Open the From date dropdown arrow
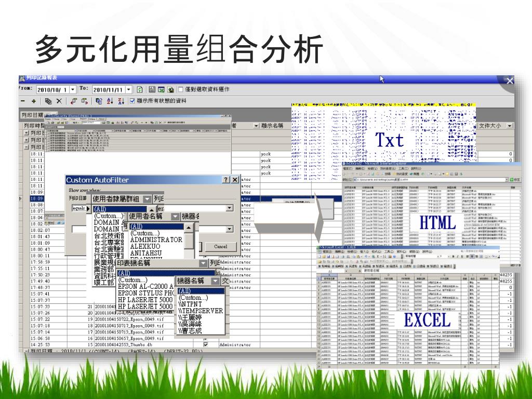The image size is (532, 399). click(73, 89)
